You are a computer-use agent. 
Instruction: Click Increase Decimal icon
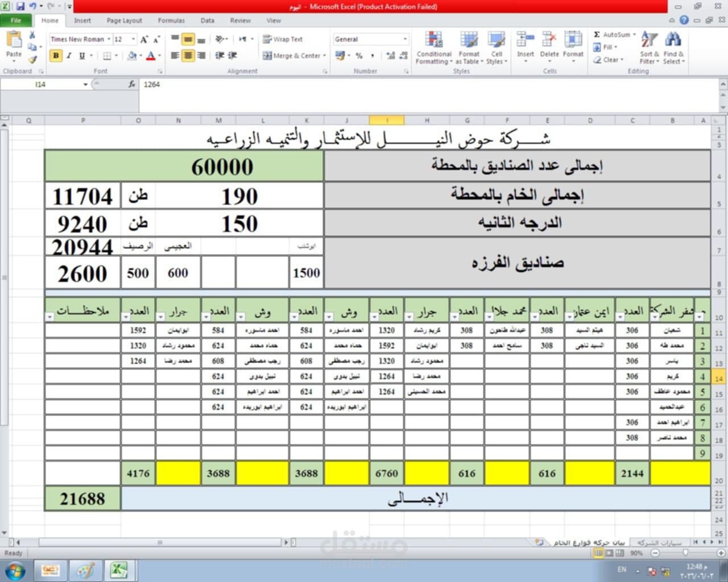tap(390, 56)
